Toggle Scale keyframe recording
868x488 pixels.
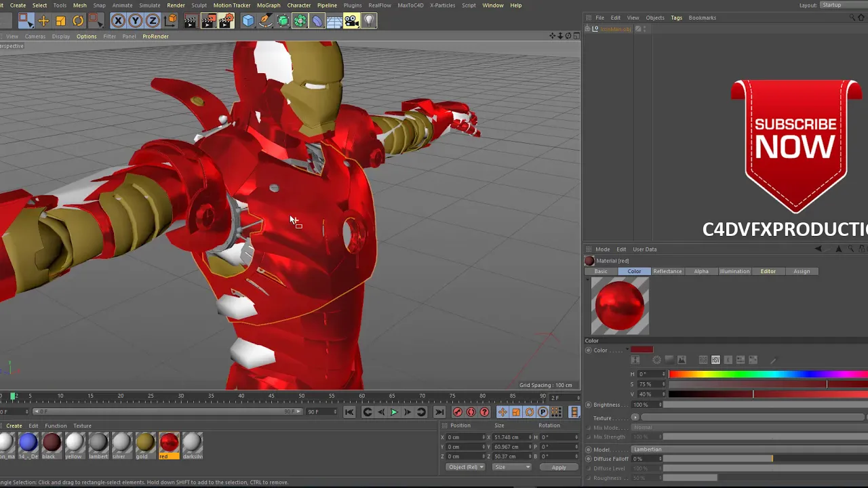516,412
